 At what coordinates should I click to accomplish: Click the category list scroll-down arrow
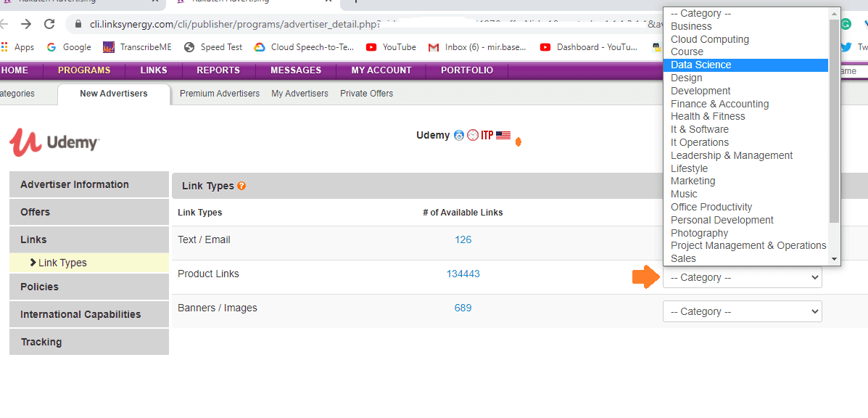click(834, 259)
